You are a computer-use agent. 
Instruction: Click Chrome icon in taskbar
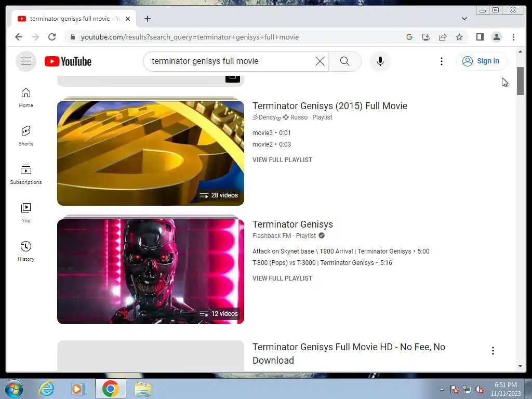[110, 389]
